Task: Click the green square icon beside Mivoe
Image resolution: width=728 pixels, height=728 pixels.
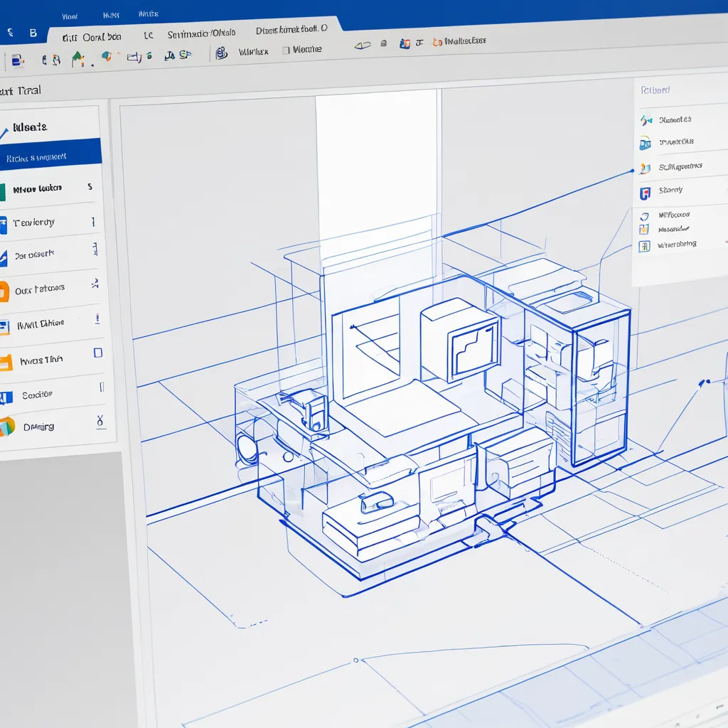Action: click(2, 192)
